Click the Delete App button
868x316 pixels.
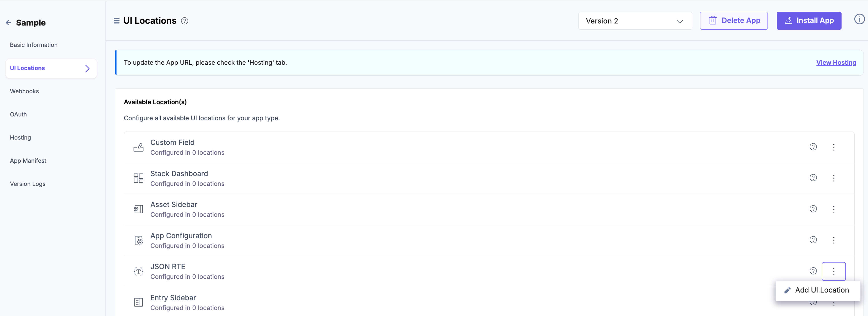point(734,21)
